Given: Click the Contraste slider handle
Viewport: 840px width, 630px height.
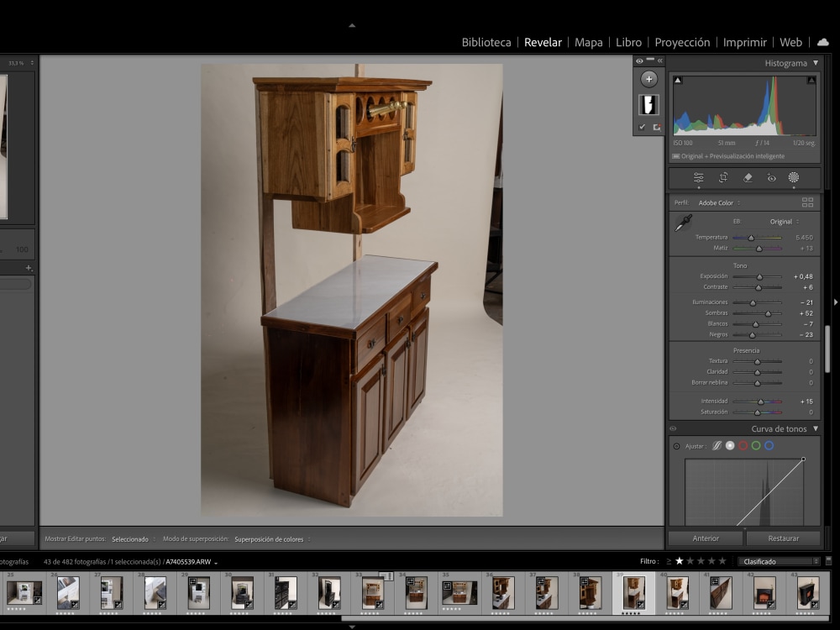Looking at the screenshot, I should click(758, 287).
